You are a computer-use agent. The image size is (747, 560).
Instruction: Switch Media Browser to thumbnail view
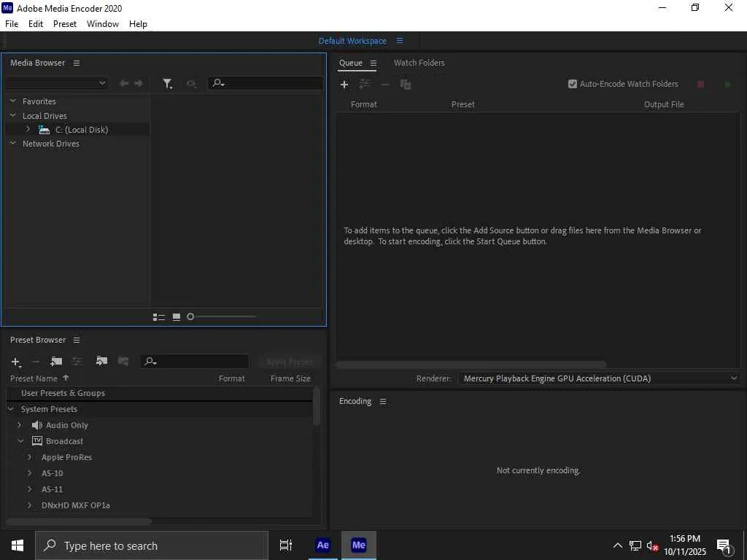[x=177, y=316]
